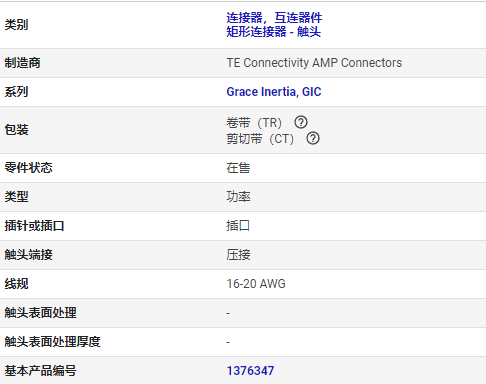Click the 功率 type value
This screenshot has width=486, height=384.
tap(238, 197)
